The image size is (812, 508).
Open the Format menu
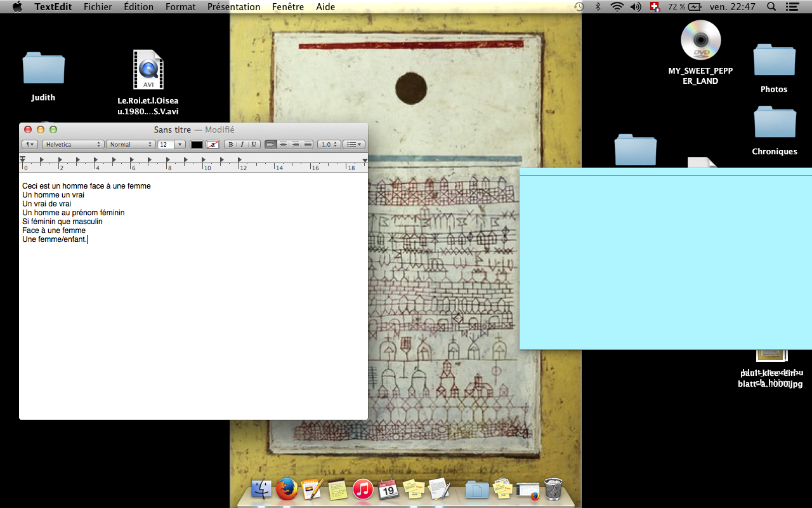click(180, 7)
